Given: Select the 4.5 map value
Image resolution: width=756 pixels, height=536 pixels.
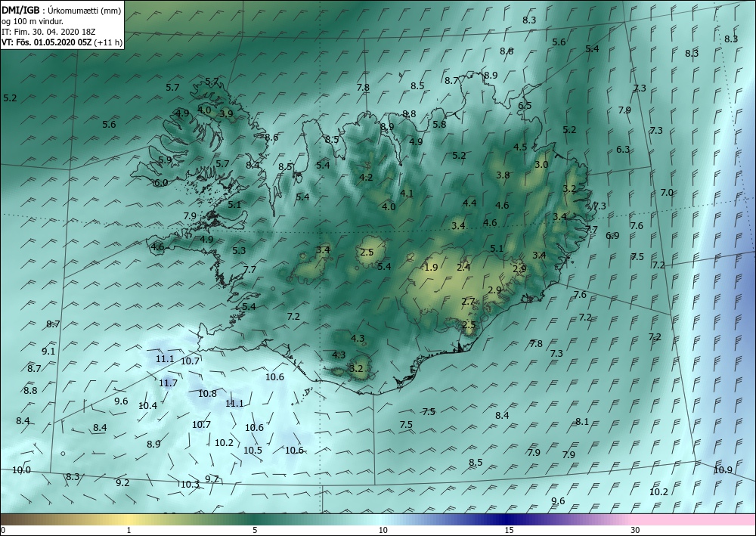Looking at the screenshot, I should click(x=520, y=147).
